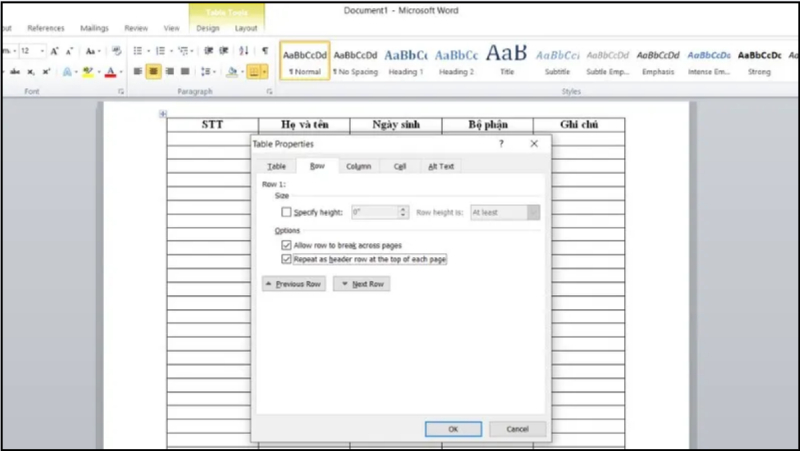Apply the Title style
The height and width of the screenshot is (451, 800).
507,61
